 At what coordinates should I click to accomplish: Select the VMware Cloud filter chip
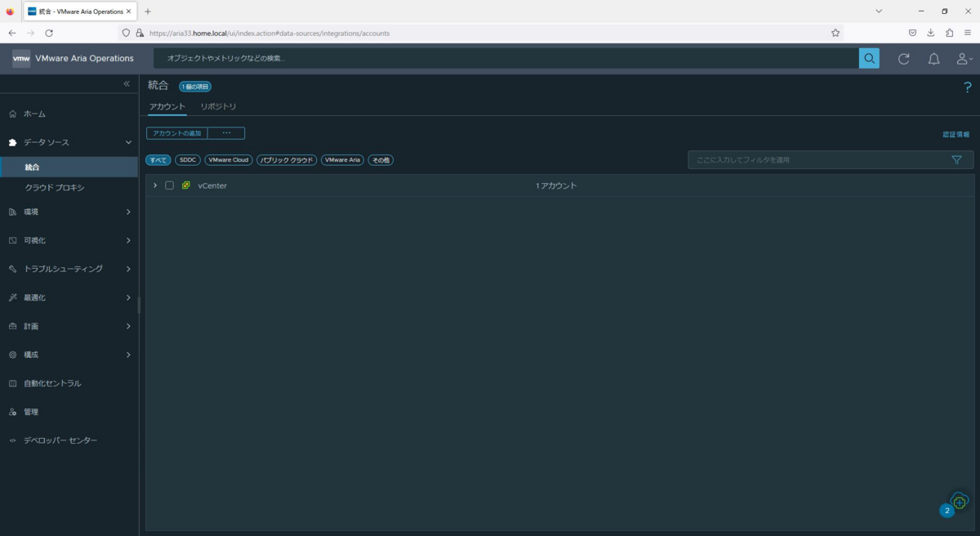tap(229, 160)
